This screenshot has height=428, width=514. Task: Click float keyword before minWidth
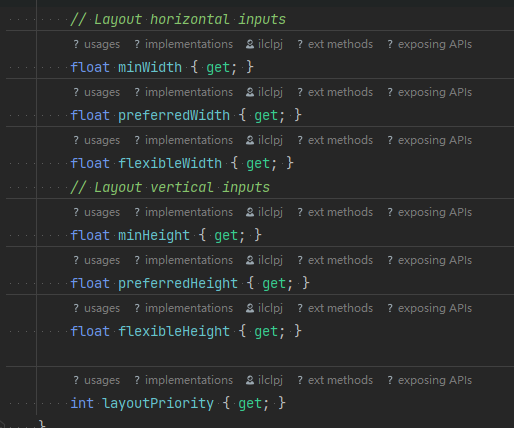tap(90, 67)
